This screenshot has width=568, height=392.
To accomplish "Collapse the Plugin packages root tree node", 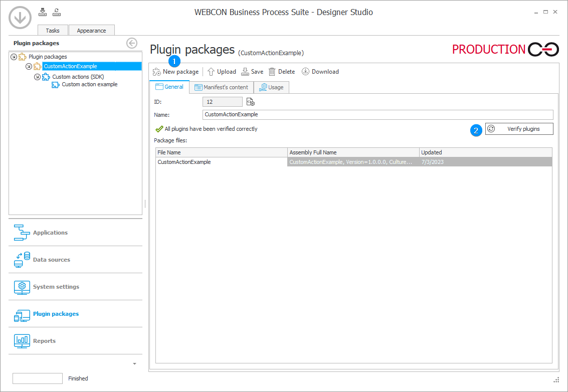I will tap(14, 57).
